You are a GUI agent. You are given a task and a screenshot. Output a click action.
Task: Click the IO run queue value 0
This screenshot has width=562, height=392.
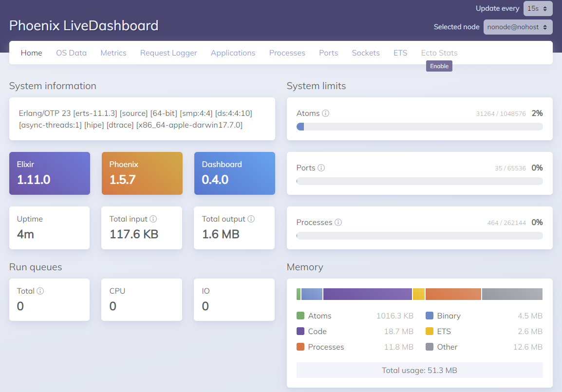[x=205, y=306]
